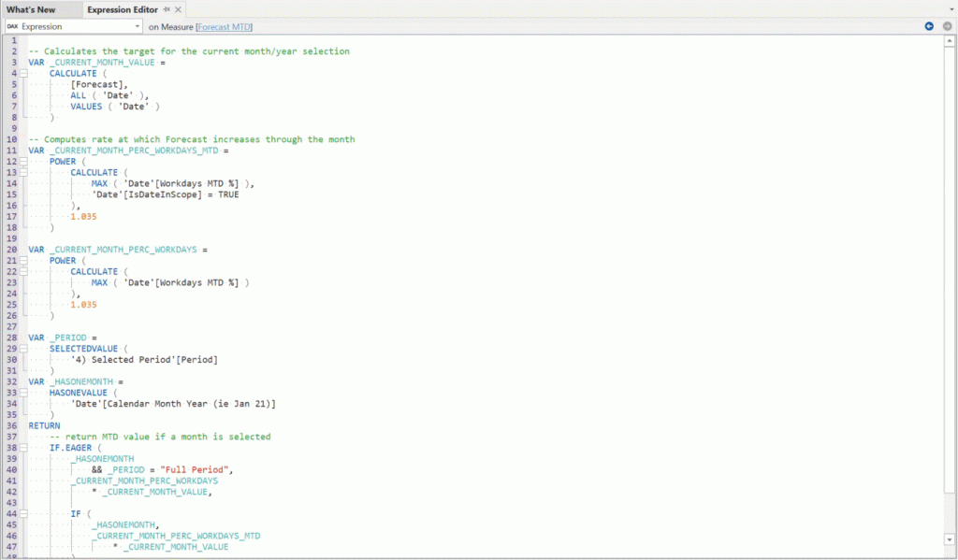Click the DAX language badge icon

click(x=12, y=26)
